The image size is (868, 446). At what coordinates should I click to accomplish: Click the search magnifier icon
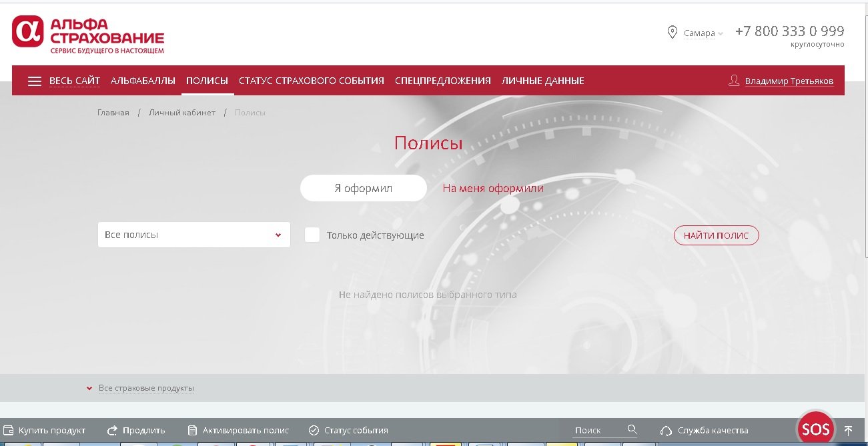pyautogui.click(x=632, y=430)
